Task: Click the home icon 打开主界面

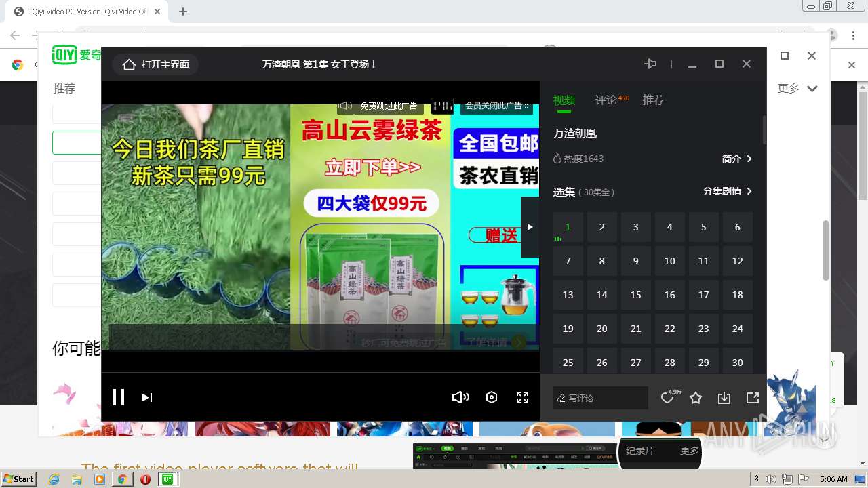Action: pyautogui.click(x=156, y=64)
